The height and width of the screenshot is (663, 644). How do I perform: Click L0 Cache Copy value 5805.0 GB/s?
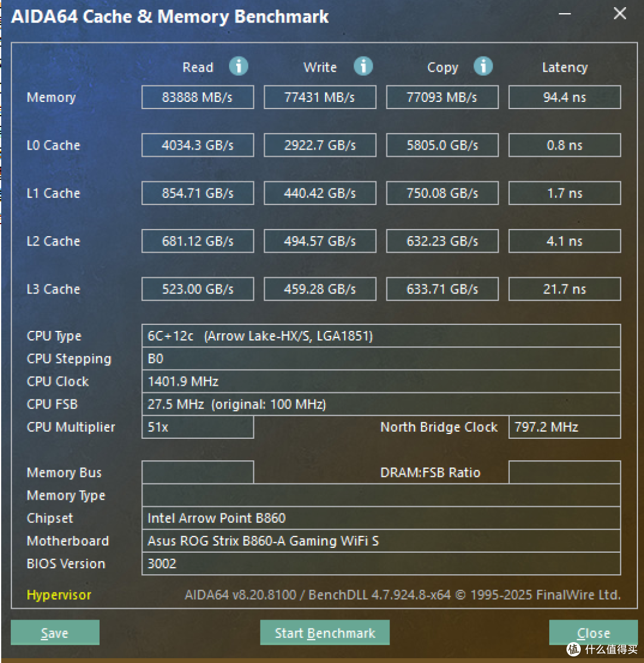(442, 145)
